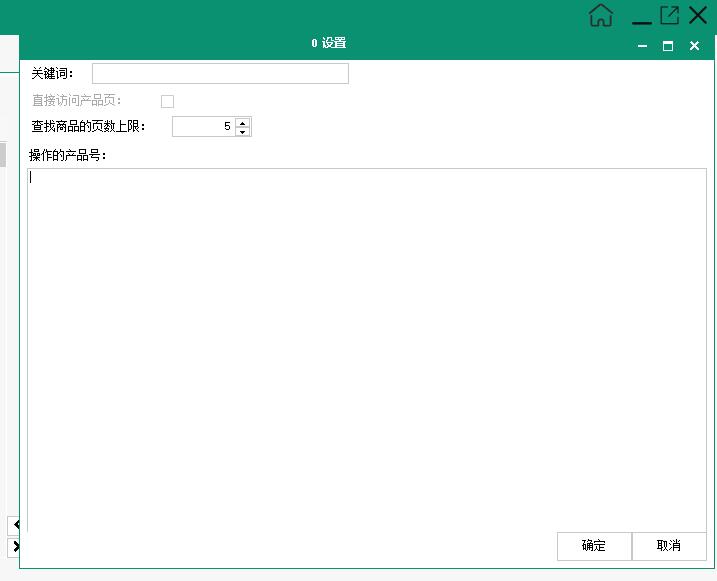This screenshot has width=717, height=581.
Task: Increase the page limit with up arrow
Action: pyautogui.click(x=243, y=123)
